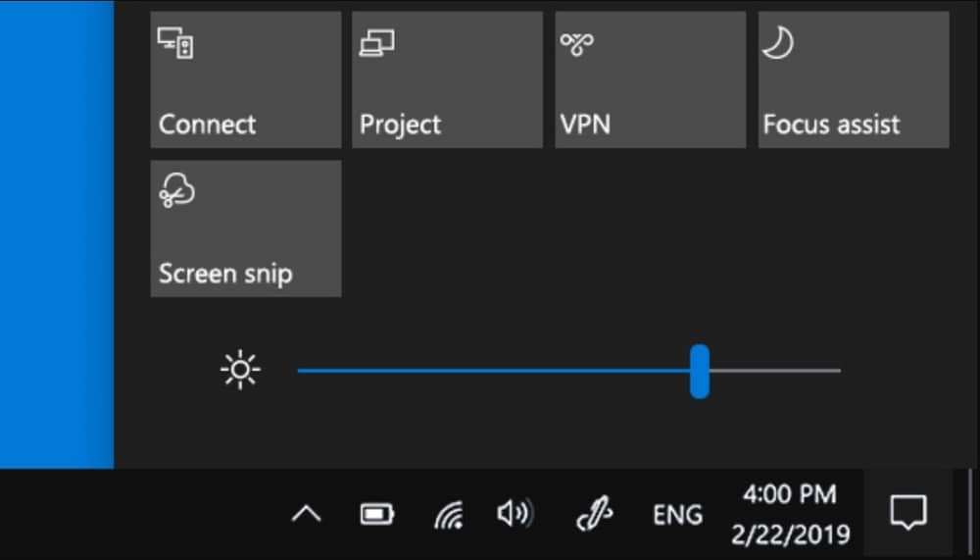
Task: Toggle the Action Center notification icon
Action: click(908, 513)
